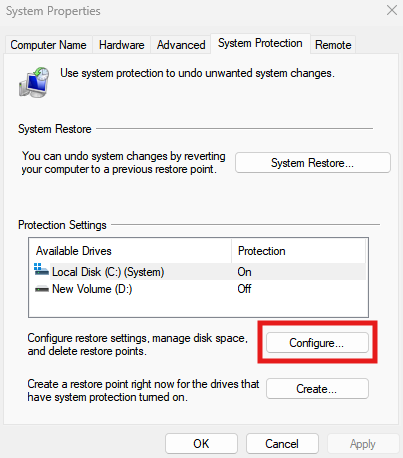Dismiss dialog with the Cancel button
The width and height of the screenshot is (403, 458).
pyautogui.click(x=282, y=444)
